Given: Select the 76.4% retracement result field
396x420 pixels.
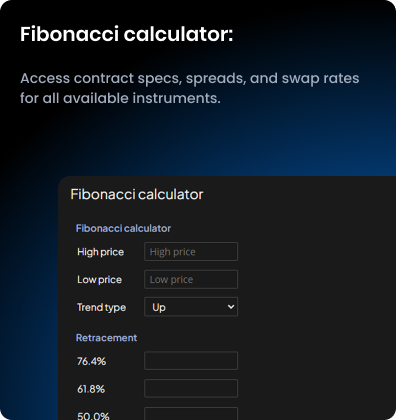Looking at the screenshot, I should 191,361.
